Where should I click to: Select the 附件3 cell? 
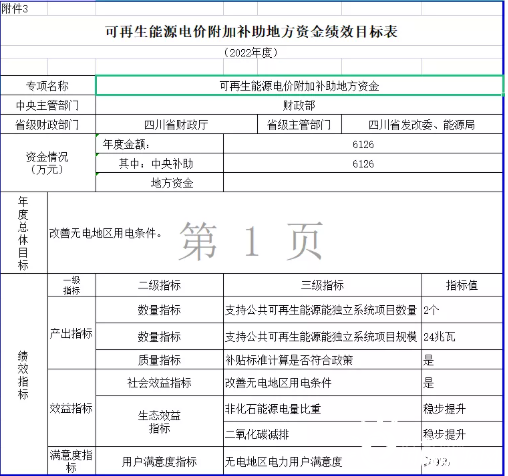[x=24, y=9]
